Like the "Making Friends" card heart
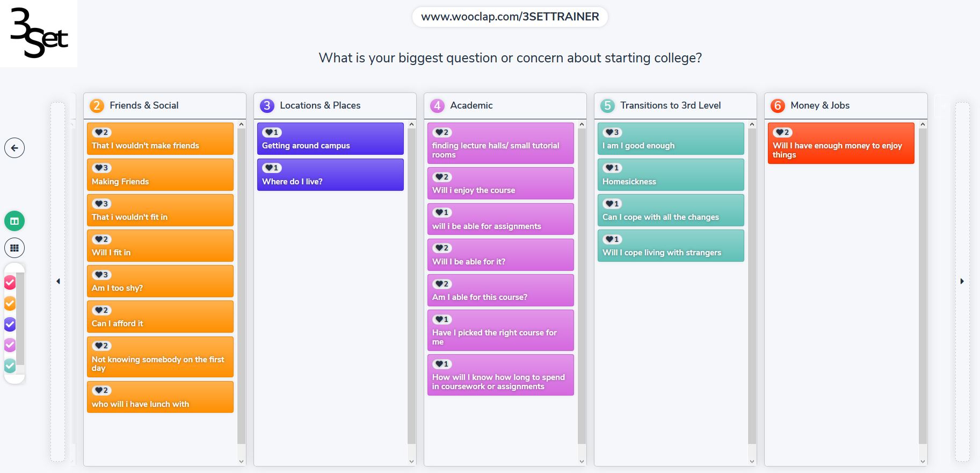 [99, 168]
